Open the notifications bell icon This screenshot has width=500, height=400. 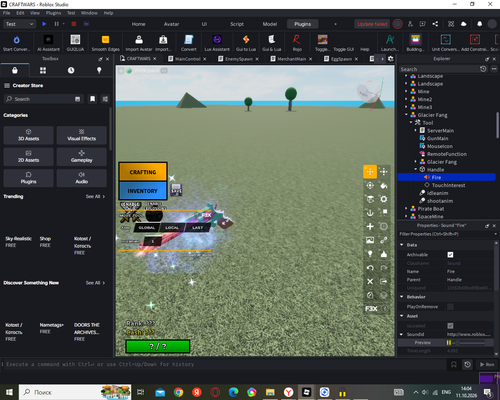(x=479, y=24)
